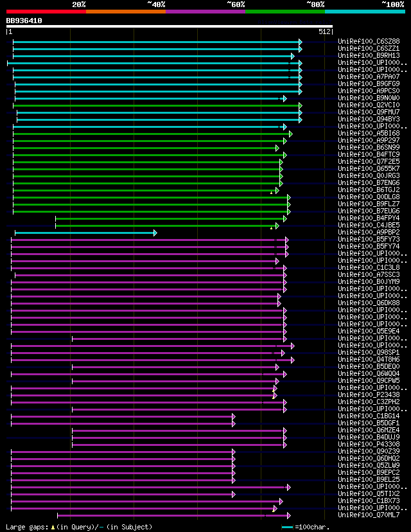Image resolution: width=411 pixels, height=532 pixels.
Task: Click the green ~80% identity legend bar
Action: point(285,12)
